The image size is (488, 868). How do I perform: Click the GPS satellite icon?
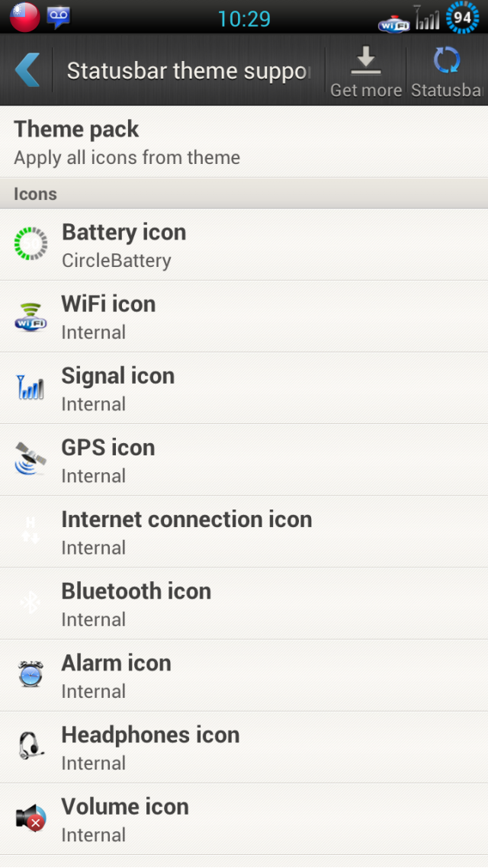click(x=30, y=459)
